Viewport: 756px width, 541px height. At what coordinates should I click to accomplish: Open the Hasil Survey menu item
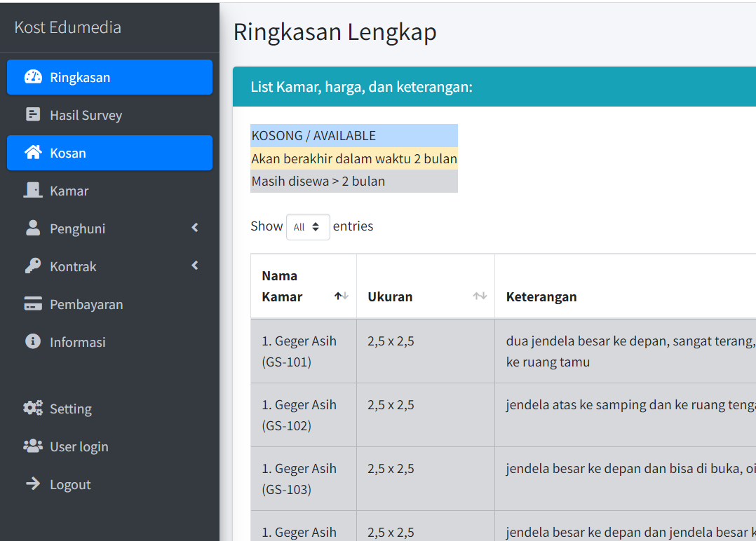pos(86,115)
